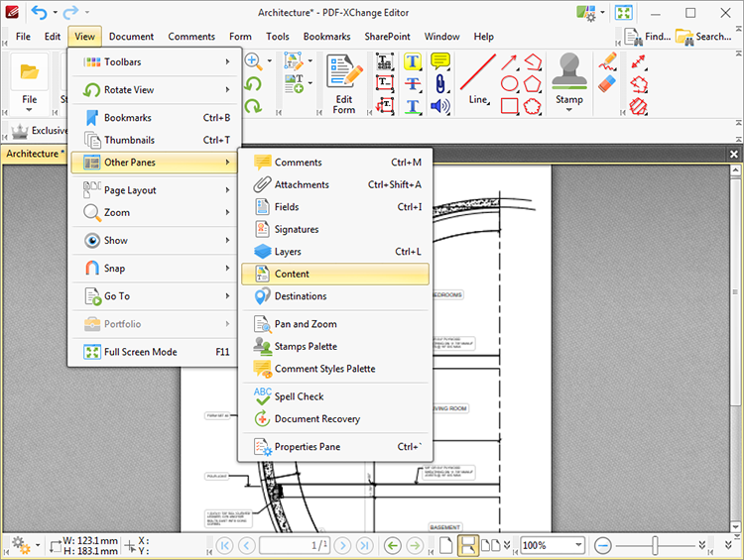744x560 pixels.
Task: Open Thumbnails pane from View menu
Action: coord(154,140)
